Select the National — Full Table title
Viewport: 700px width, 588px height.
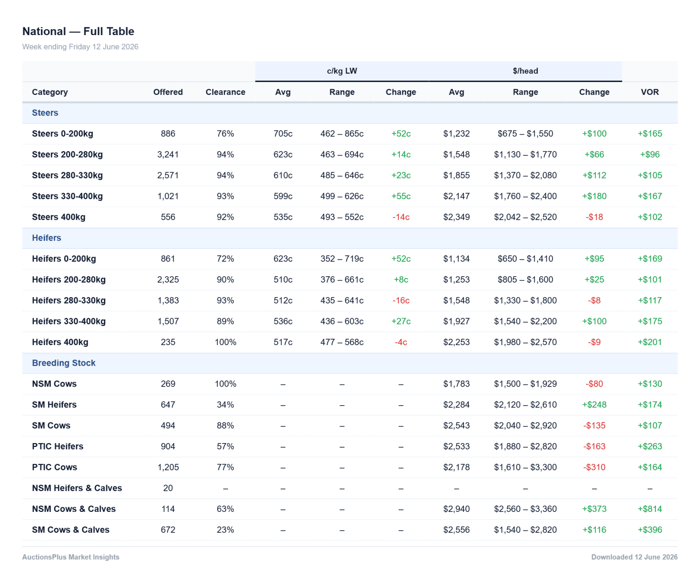(x=78, y=31)
